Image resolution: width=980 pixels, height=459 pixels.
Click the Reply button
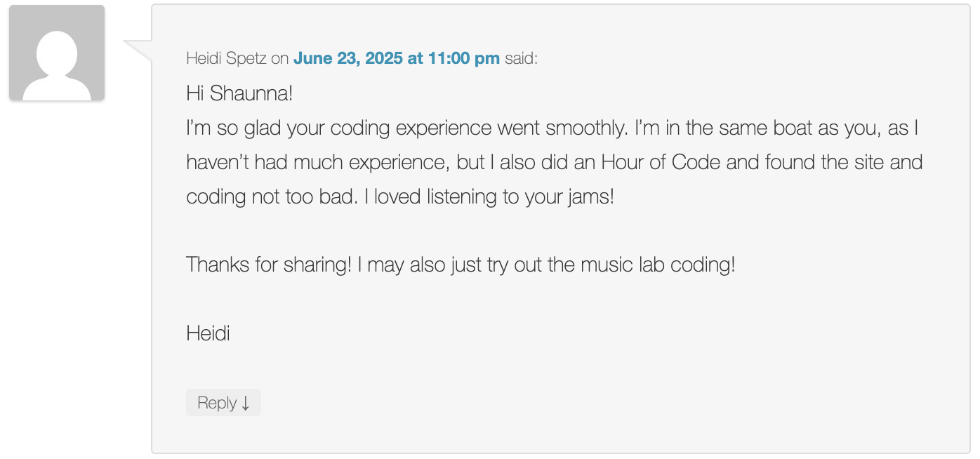[x=223, y=403]
